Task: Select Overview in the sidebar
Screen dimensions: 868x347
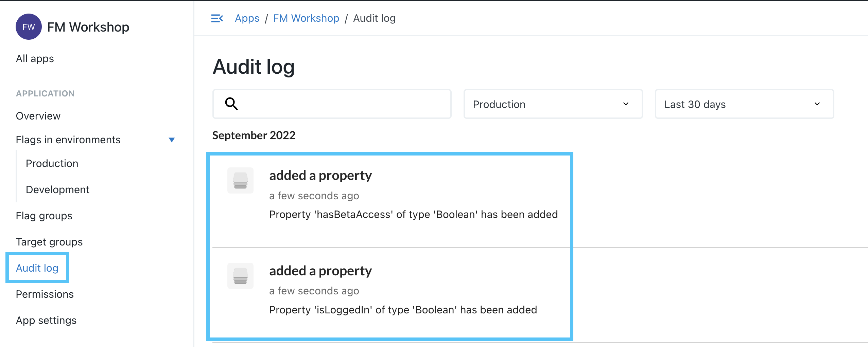Action: tap(38, 116)
